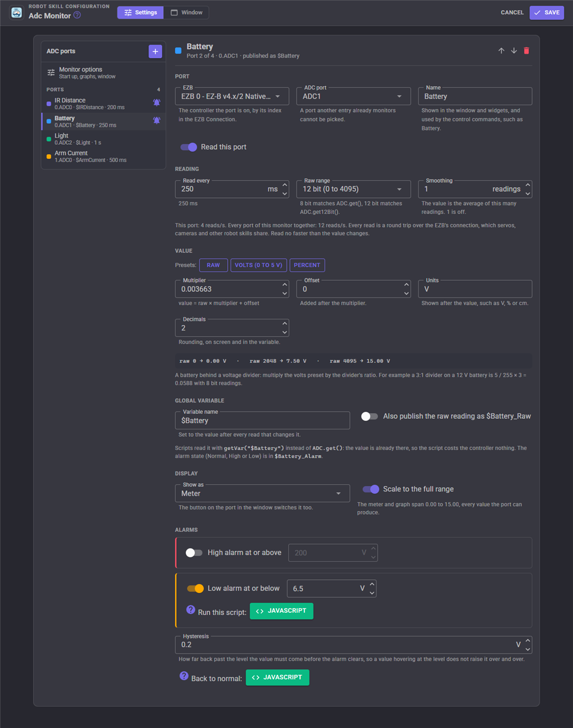This screenshot has height=728, width=573.
Task: Click alarm bell icon on Battery row
Action: pos(157,121)
